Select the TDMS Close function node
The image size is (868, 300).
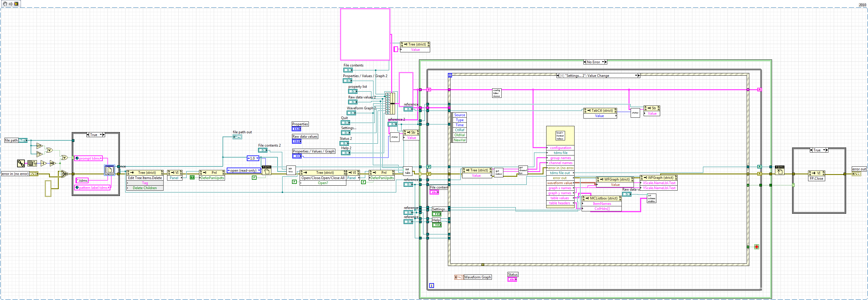point(779,170)
